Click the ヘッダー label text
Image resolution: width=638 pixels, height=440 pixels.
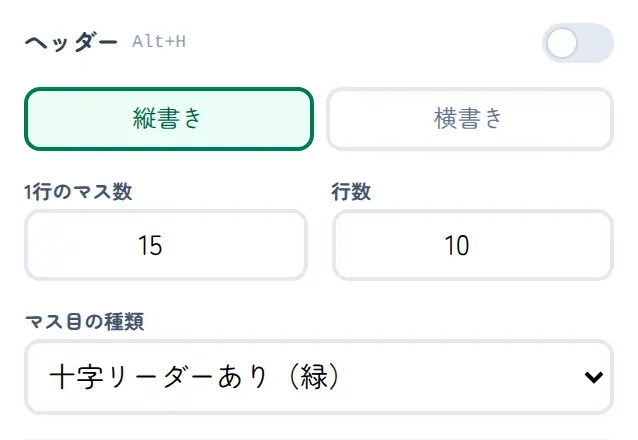(71, 42)
